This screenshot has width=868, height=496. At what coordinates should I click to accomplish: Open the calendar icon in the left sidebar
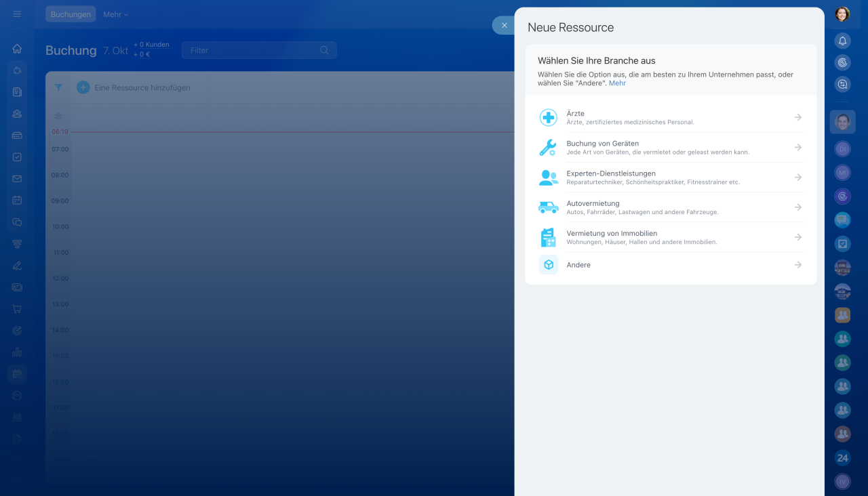click(17, 201)
